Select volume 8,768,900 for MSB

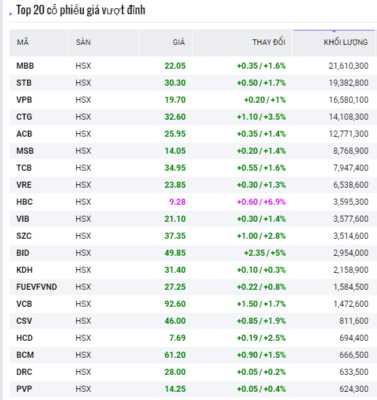pos(351,151)
